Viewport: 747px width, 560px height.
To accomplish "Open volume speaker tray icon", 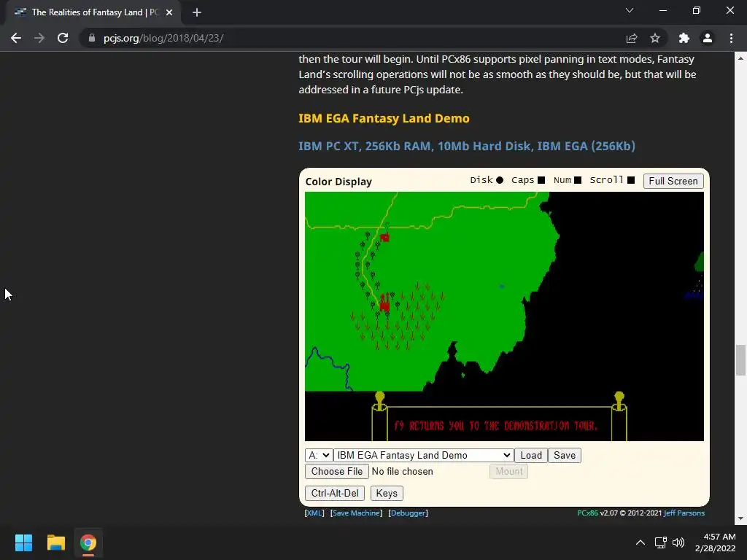I will point(678,542).
